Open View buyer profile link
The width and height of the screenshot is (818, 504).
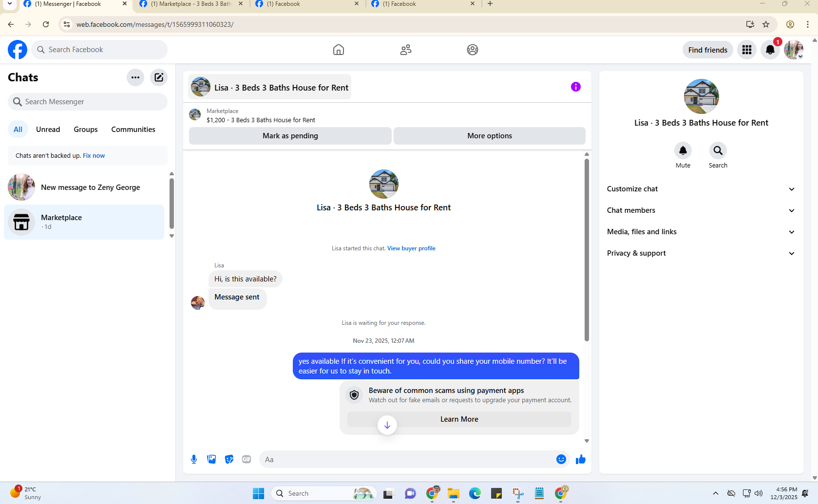(411, 248)
